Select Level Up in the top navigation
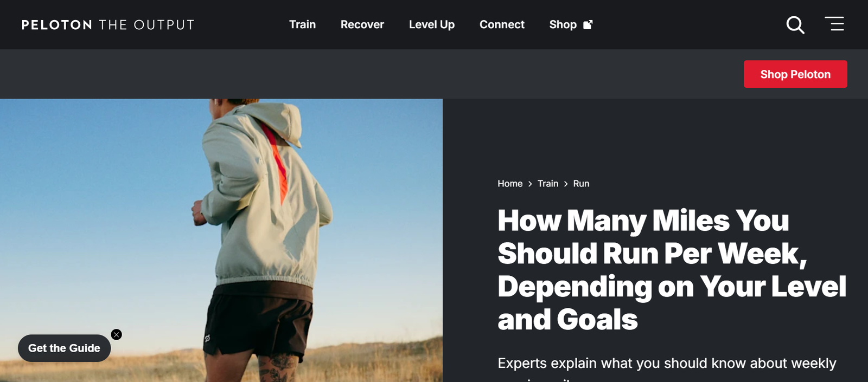This screenshot has width=868, height=382. tap(431, 25)
